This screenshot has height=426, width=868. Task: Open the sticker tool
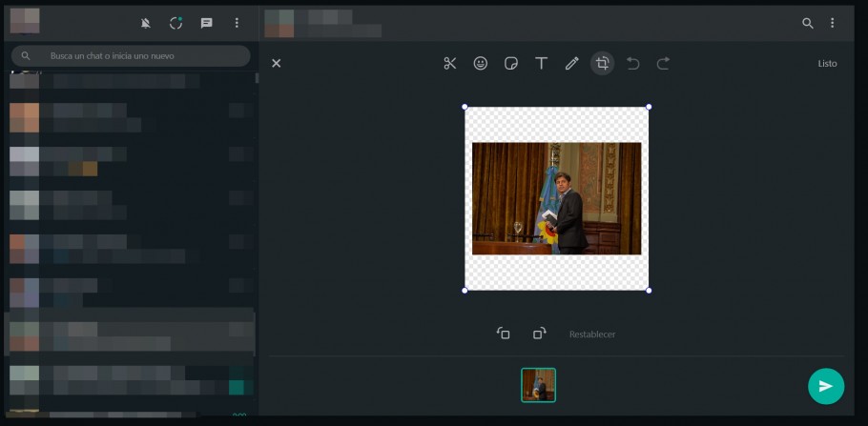click(511, 64)
